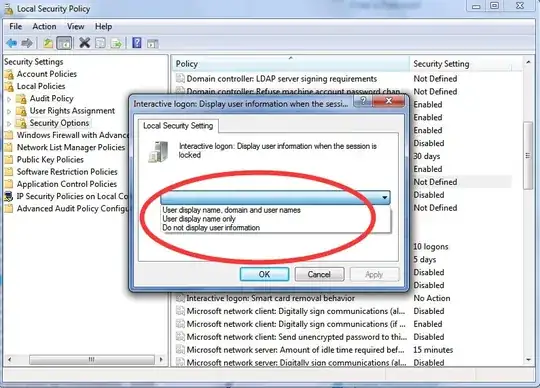Click the Local Policies folder icon
The height and width of the screenshot is (388, 540).
10,86
